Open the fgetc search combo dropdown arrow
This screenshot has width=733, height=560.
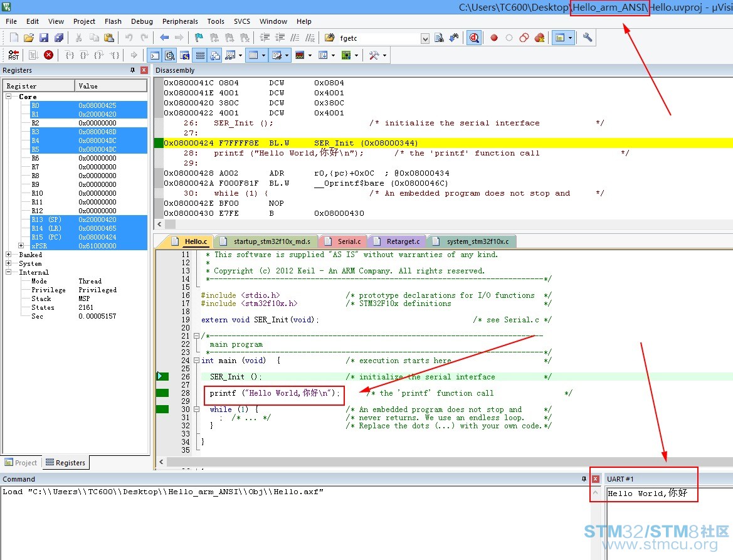[x=425, y=38]
